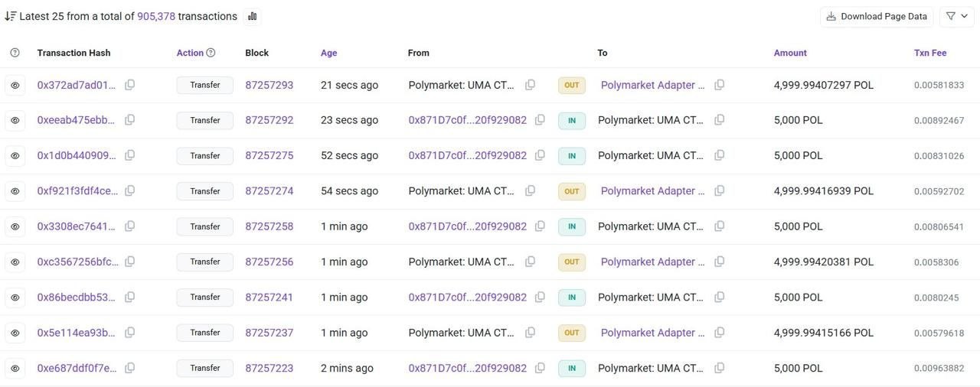Toggle sort order icon beside Latest 25
The image size is (980, 387).
[x=10, y=16]
